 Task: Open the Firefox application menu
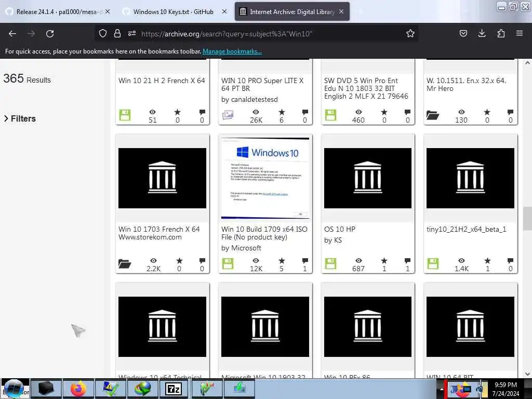pos(520,33)
